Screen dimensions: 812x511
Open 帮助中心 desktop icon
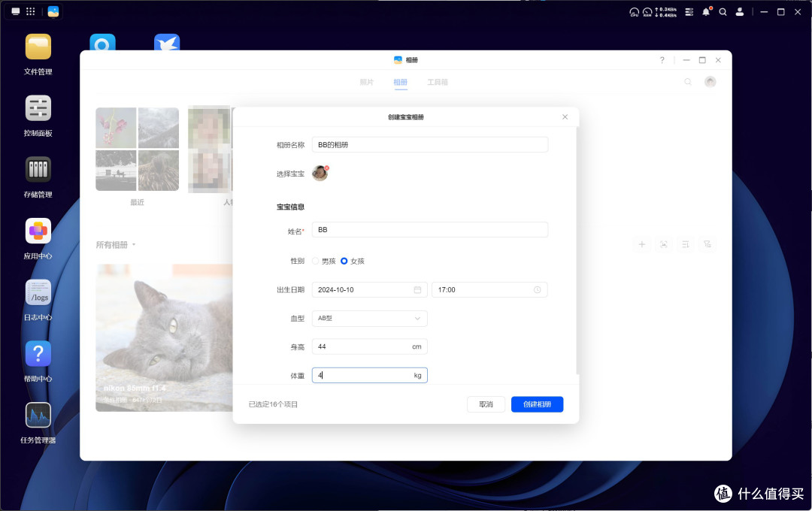click(x=38, y=354)
